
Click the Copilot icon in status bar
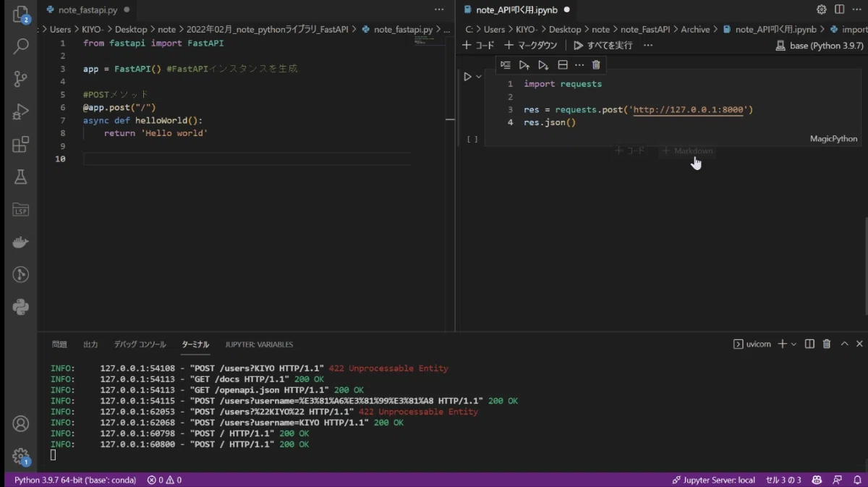817,480
